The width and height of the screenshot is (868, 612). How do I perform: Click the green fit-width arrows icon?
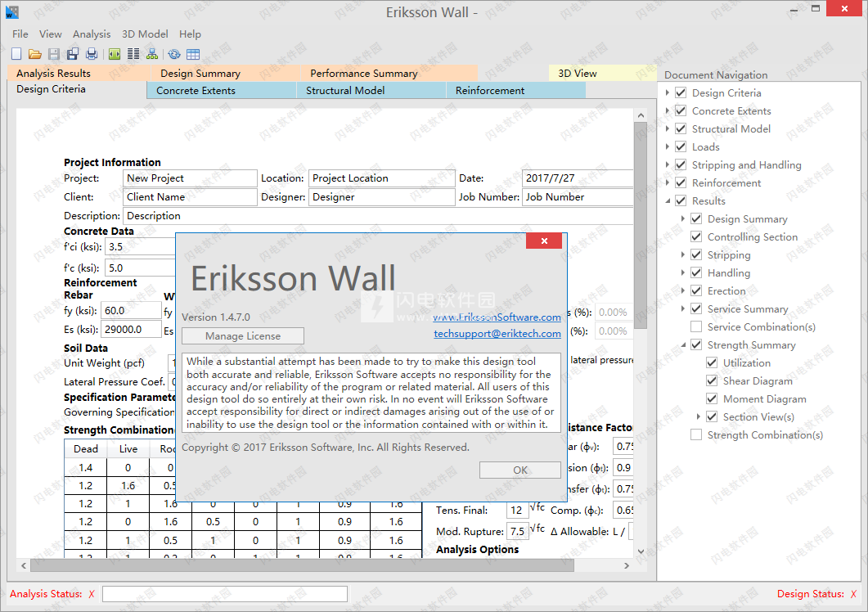pos(114,54)
